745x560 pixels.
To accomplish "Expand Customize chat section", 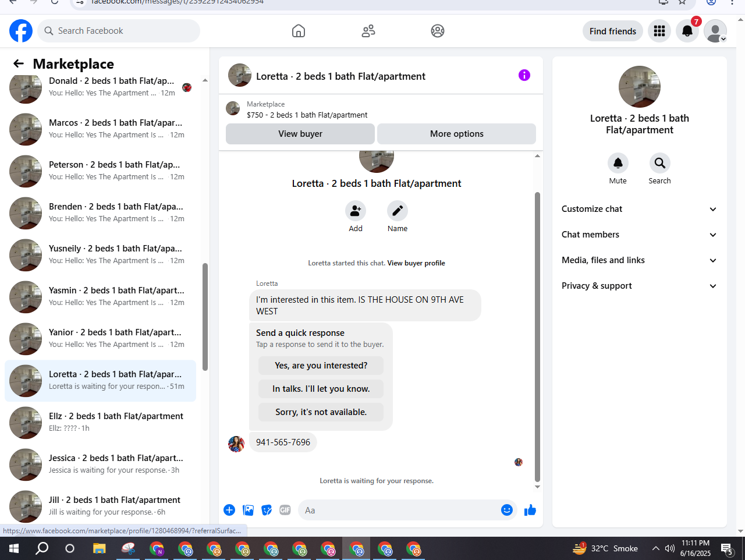I will pyautogui.click(x=639, y=209).
